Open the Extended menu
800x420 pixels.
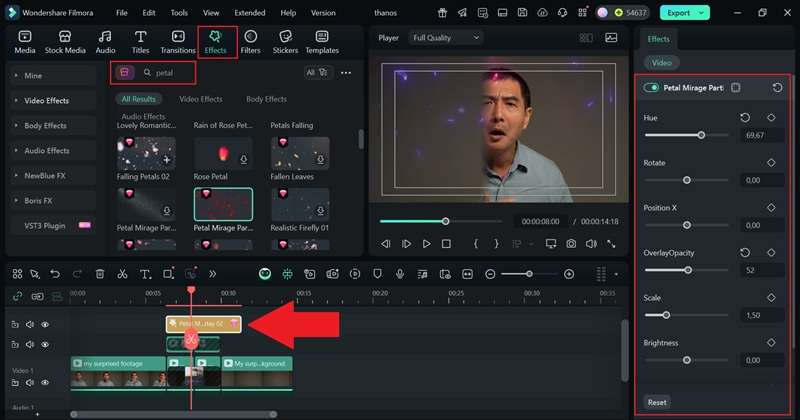point(249,13)
